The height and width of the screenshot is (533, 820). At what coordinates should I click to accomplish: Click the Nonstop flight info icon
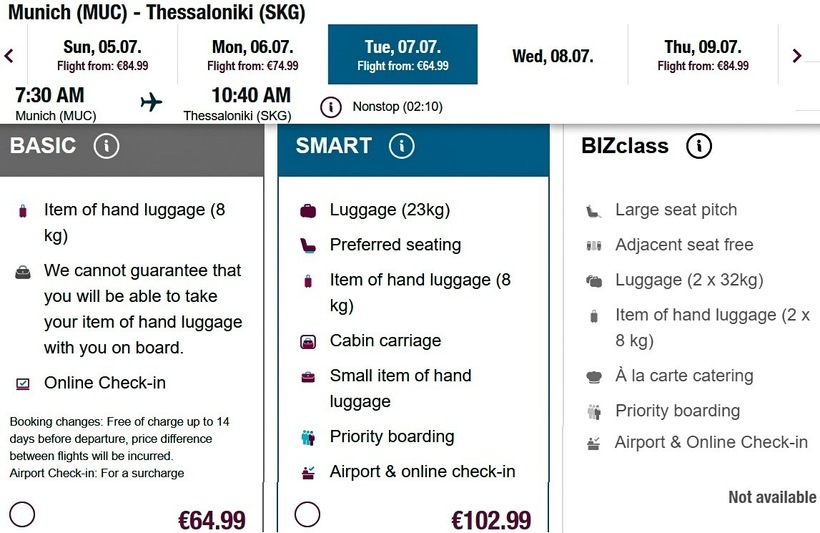(x=331, y=106)
